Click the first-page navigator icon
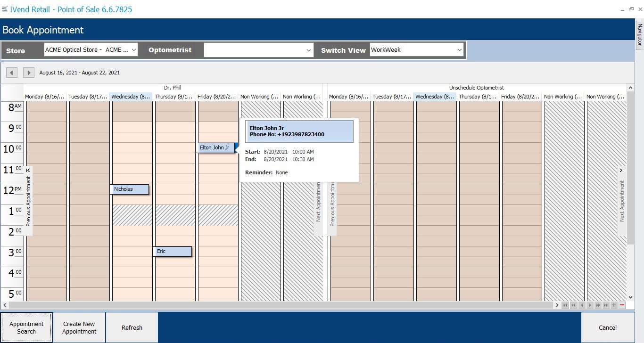 tap(565, 305)
